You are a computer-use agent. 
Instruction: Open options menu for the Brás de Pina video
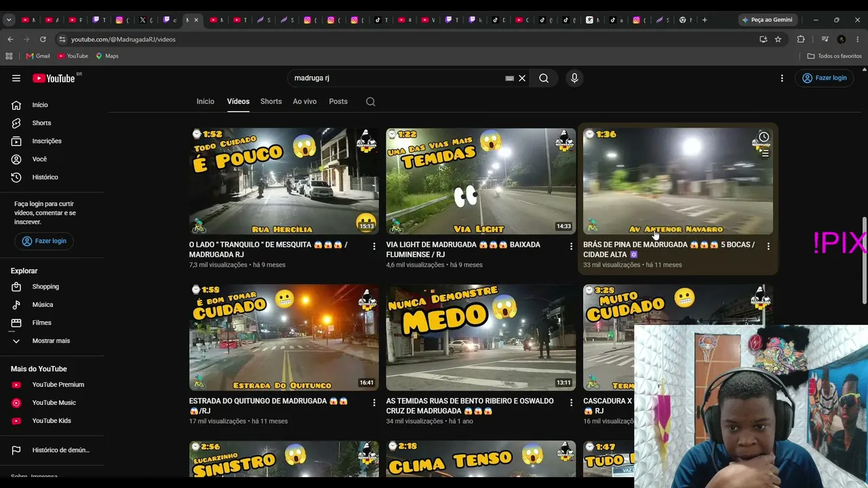[x=768, y=246]
